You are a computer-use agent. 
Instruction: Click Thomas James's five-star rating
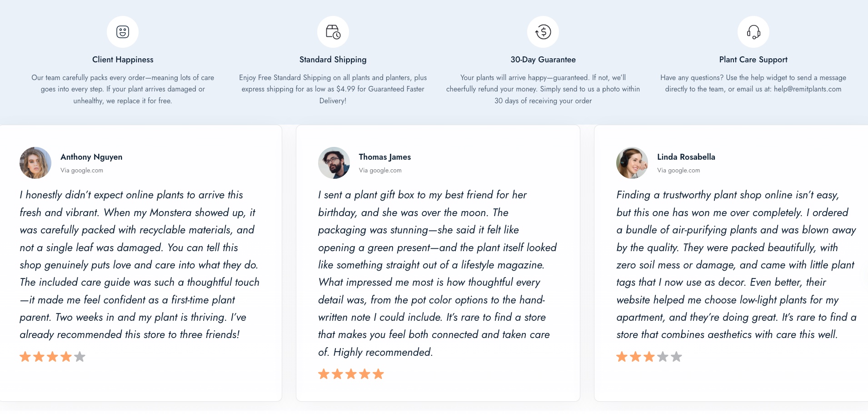pyautogui.click(x=351, y=374)
